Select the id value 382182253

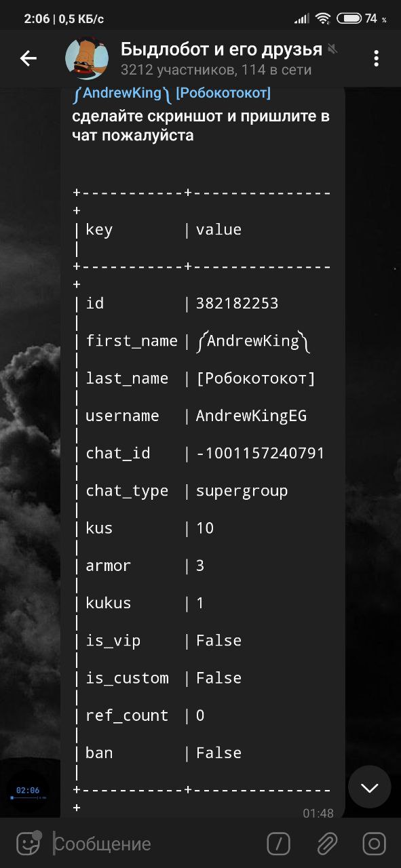tap(237, 303)
